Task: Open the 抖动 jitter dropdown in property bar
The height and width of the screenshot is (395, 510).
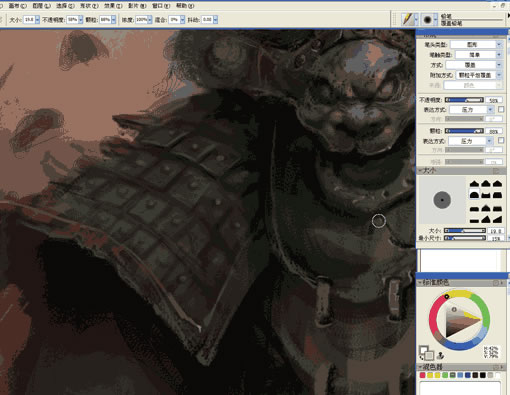Action: pos(216,20)
